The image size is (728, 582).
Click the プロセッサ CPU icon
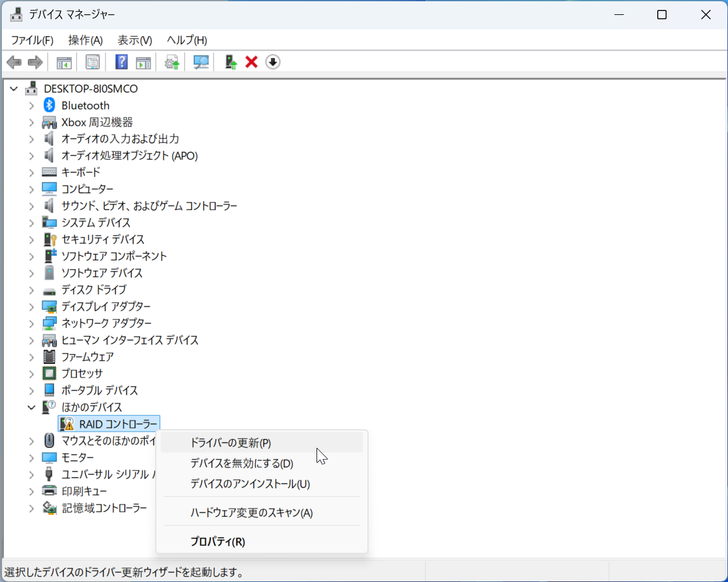click(x=49, y=373)
